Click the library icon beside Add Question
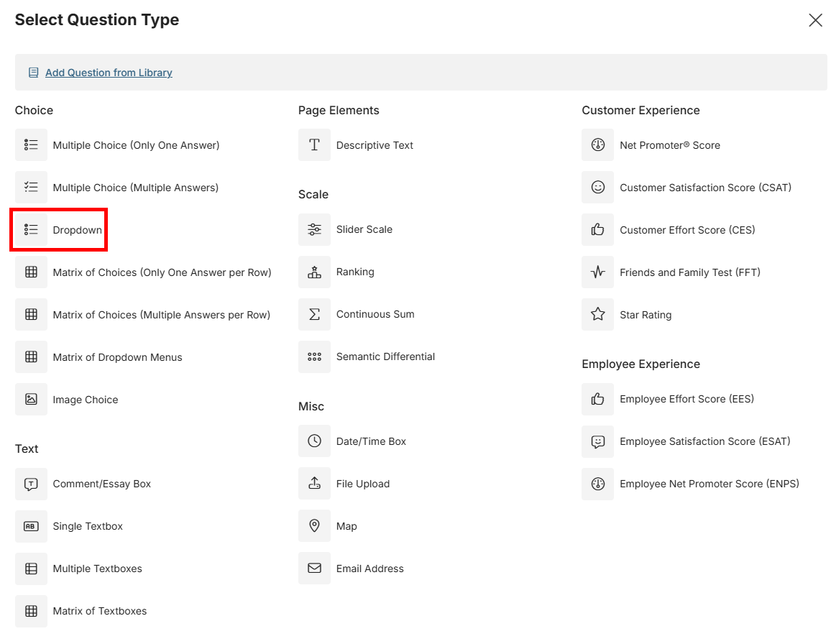 (x=33, y=73)
